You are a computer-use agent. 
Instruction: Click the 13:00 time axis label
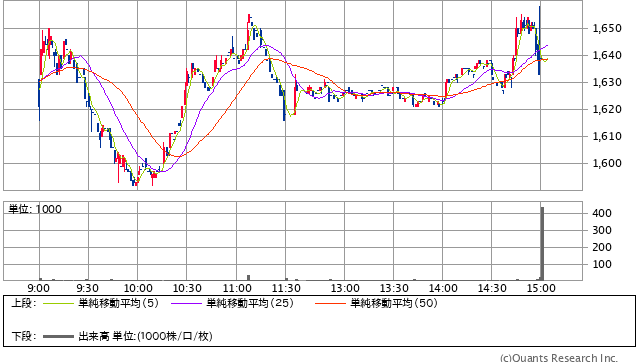(345, 288)
